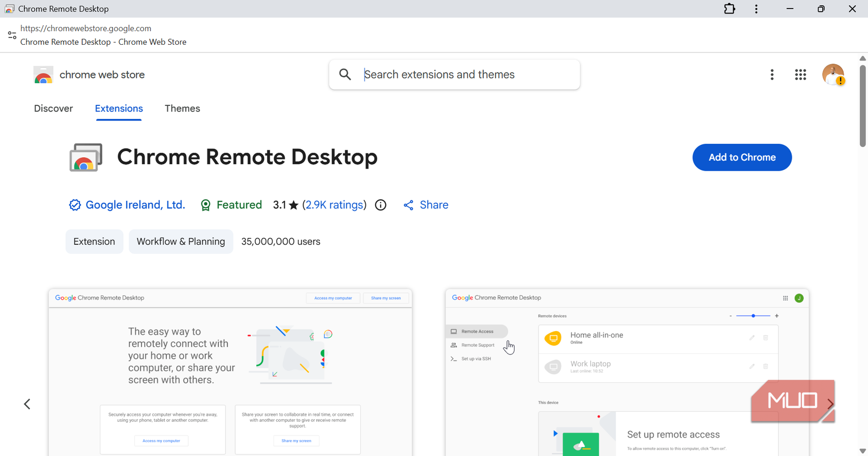Open the Themes tab
Screen dimensions: 868x456
point(183,108)
